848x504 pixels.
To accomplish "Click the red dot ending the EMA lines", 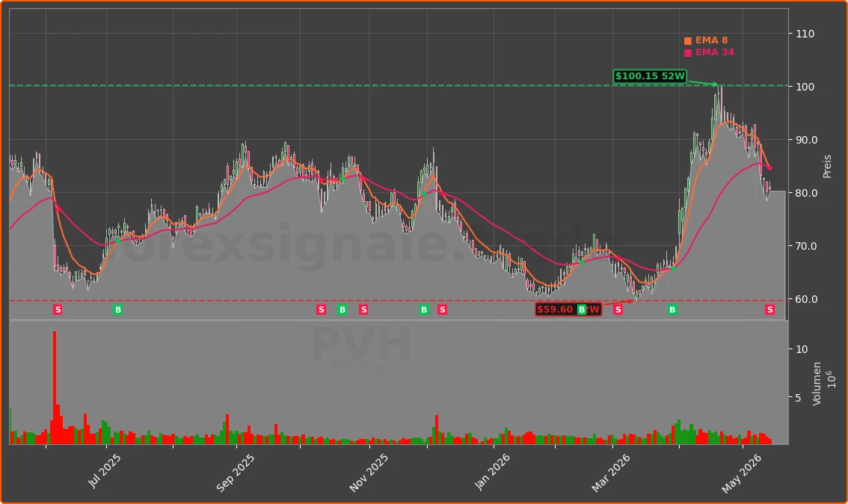I will pos(769,168).
